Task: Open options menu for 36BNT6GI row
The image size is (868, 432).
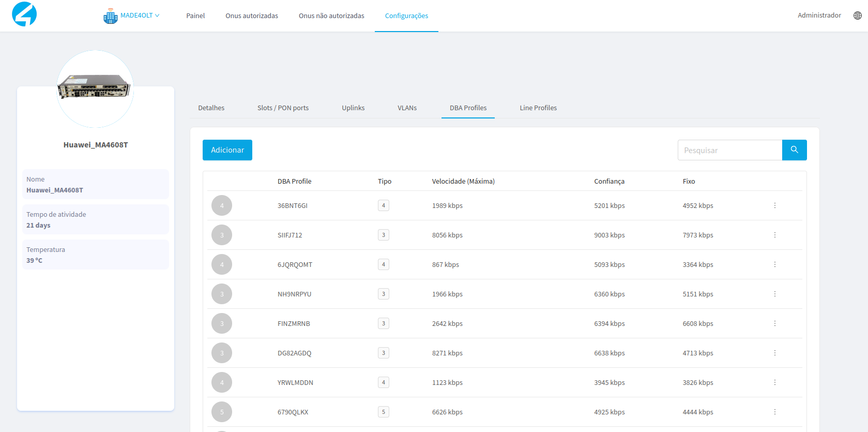Action: coord(774,205)
